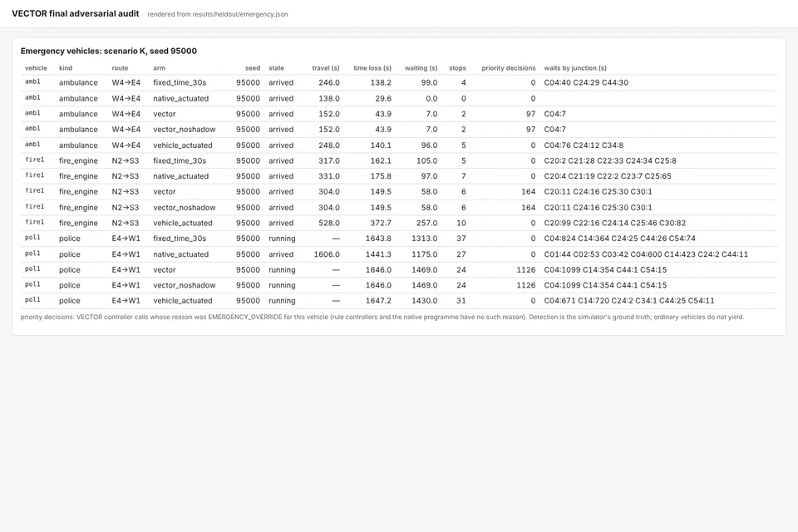Click the 'arm' column header
This screenshot has height=532, width=798.
pos(160,68)
